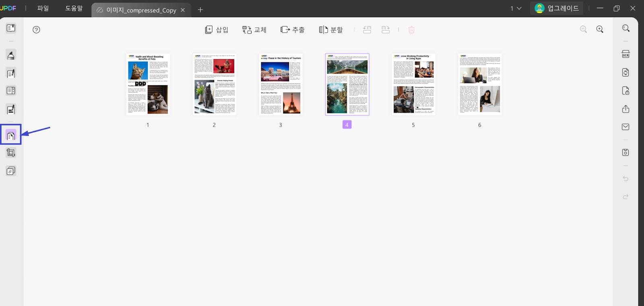The height and width of the screenshot is (306, 644).
Task: Open search with magnifier icon
Action: (x=626, y=29)
